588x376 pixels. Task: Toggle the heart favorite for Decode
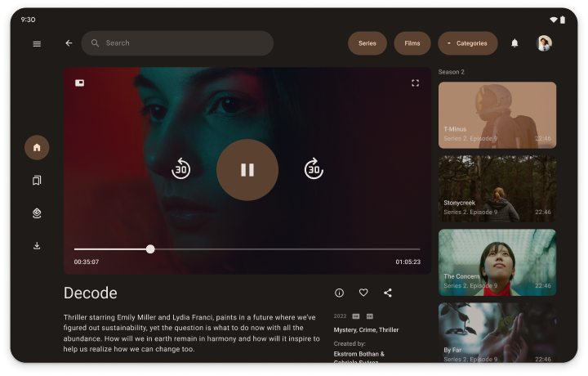(363, 293)
